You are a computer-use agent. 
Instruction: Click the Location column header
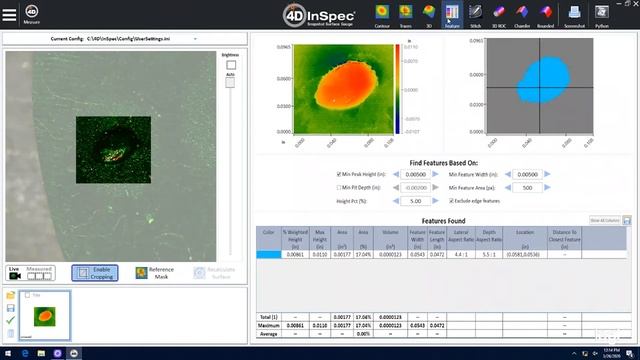[524, 239]
